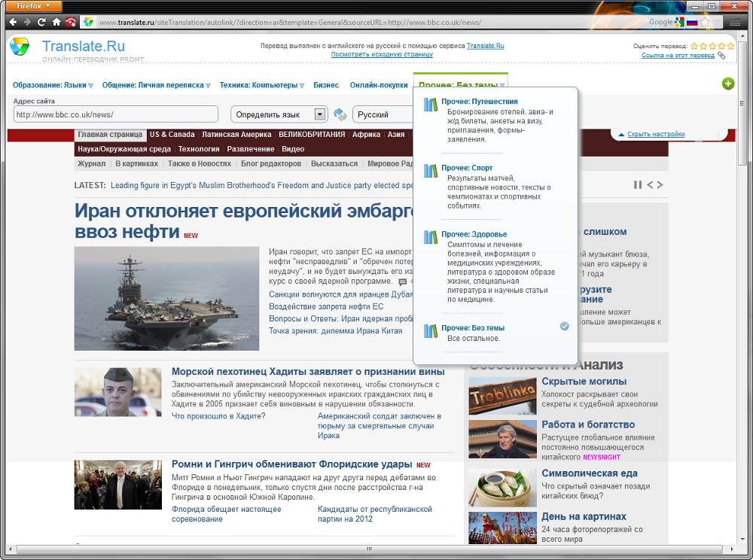The height and width of the screenshot is (560, 753).
Task: Click the green plus add button
Action: [728, 84]
